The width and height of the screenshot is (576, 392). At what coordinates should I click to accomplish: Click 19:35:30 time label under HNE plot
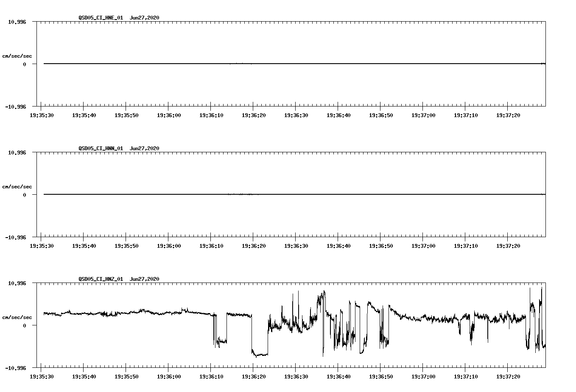pyautogui.click(x=42, y=115)
